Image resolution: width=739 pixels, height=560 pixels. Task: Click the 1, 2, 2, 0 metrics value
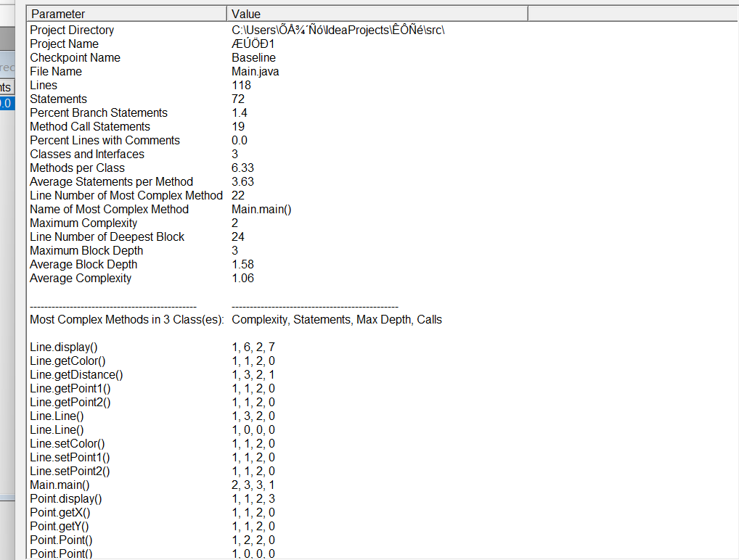[x=253, y=540]
